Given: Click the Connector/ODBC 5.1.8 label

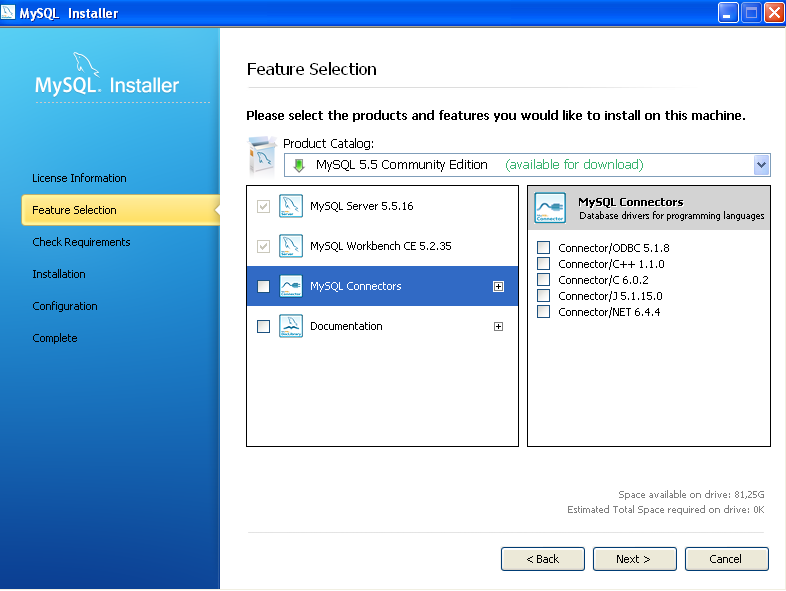Looking at the screenshot, I should coord(614,248).
